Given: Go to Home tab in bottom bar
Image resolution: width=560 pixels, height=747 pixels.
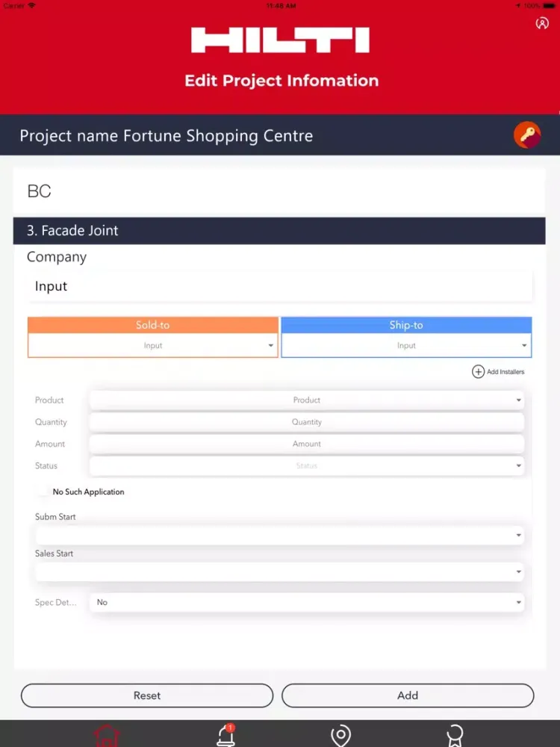Looking at the screenshot, I should 107,736.
